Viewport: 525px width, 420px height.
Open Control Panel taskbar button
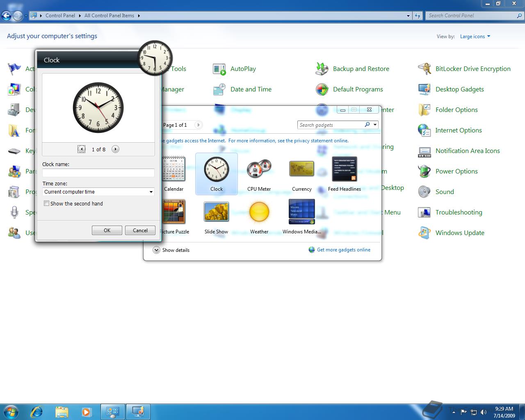tap(112, 412)
